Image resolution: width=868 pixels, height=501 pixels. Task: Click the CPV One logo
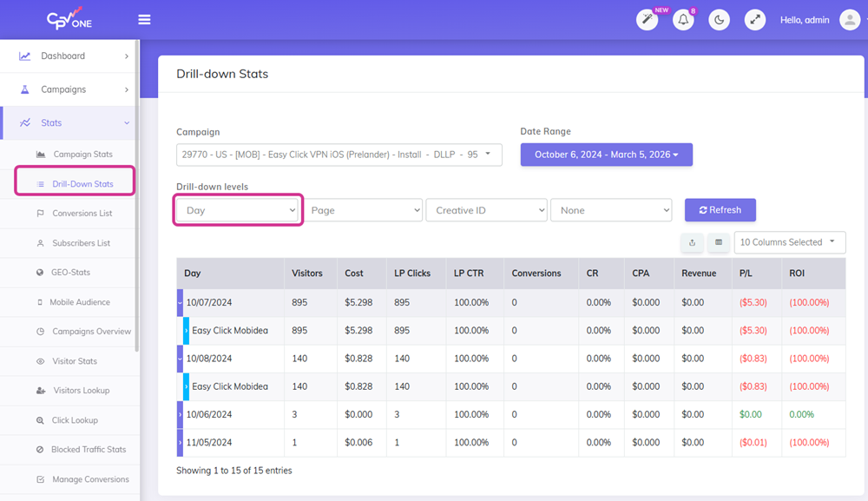click(69, 19)
